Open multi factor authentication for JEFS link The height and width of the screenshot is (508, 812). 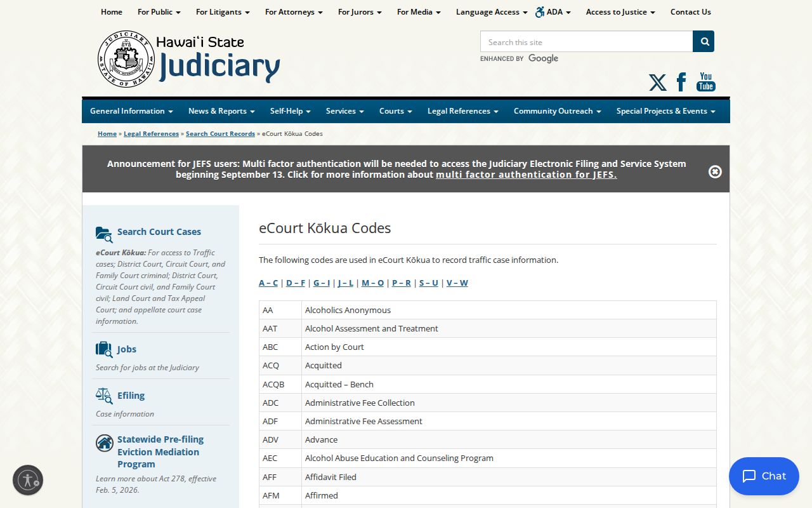point(526,175)
